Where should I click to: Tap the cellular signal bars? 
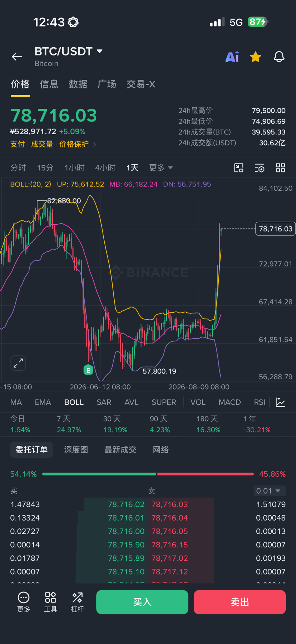[217, 22]
